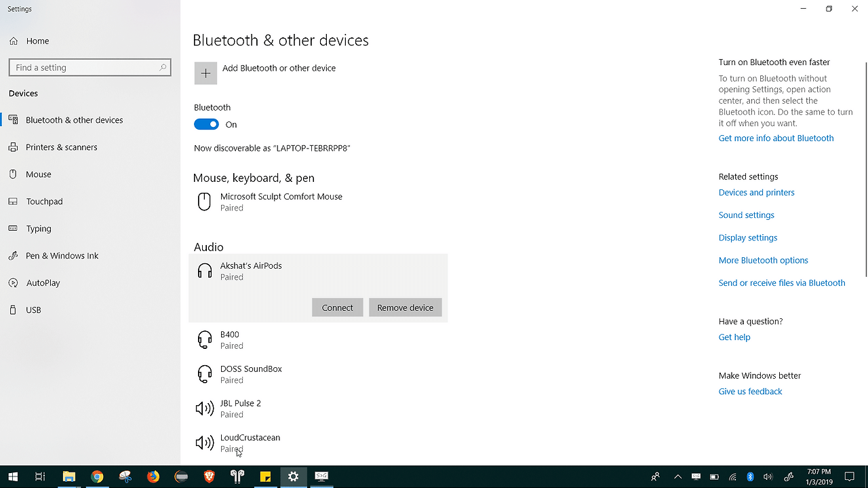Image resolution: width=868 pixels, height=488 pixels.
Task: Click Send or receive files via Bluetooth
Action: [781, 283]
